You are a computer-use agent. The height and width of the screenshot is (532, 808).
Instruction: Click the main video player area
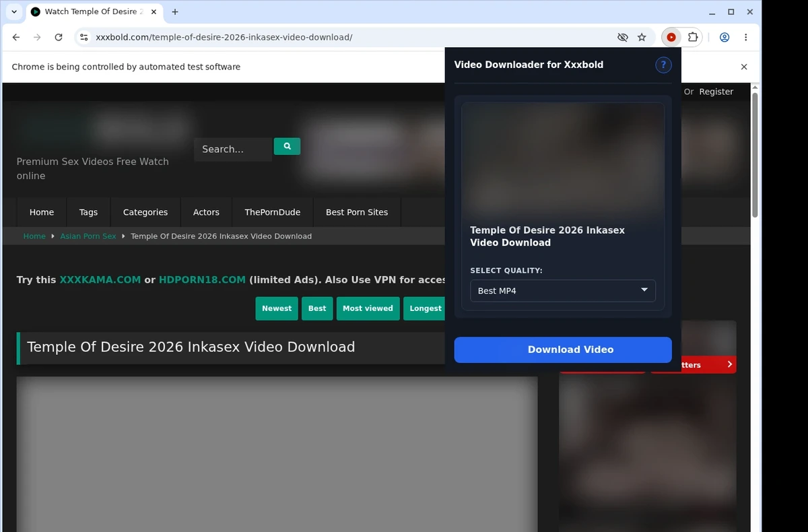tap(277, 454)
